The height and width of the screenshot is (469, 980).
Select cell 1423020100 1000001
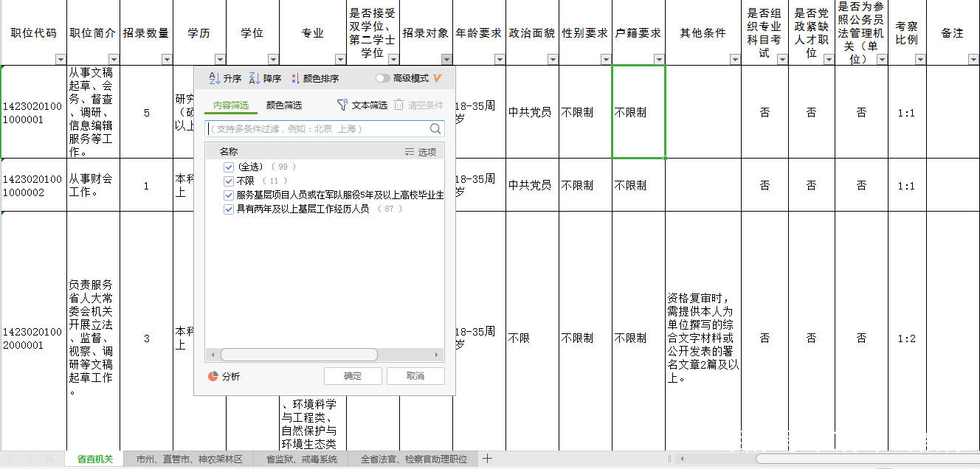pyautogui.click(x=33, y=112)
